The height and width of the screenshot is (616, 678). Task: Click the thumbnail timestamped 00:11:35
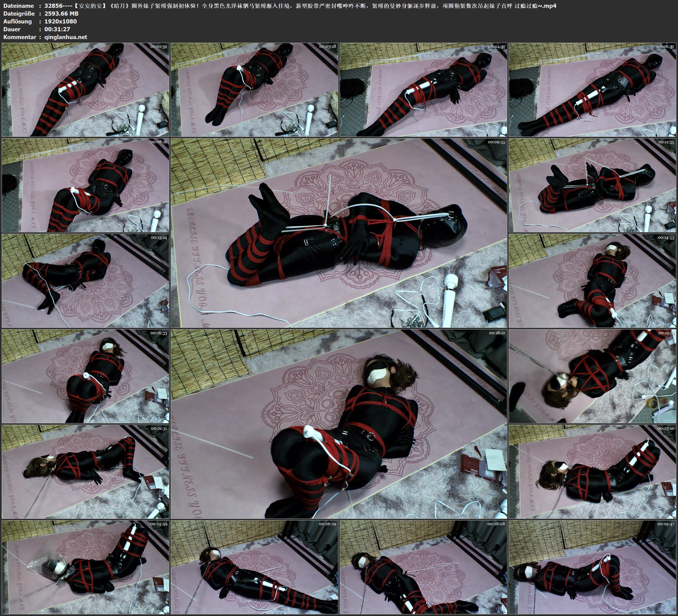592,185
